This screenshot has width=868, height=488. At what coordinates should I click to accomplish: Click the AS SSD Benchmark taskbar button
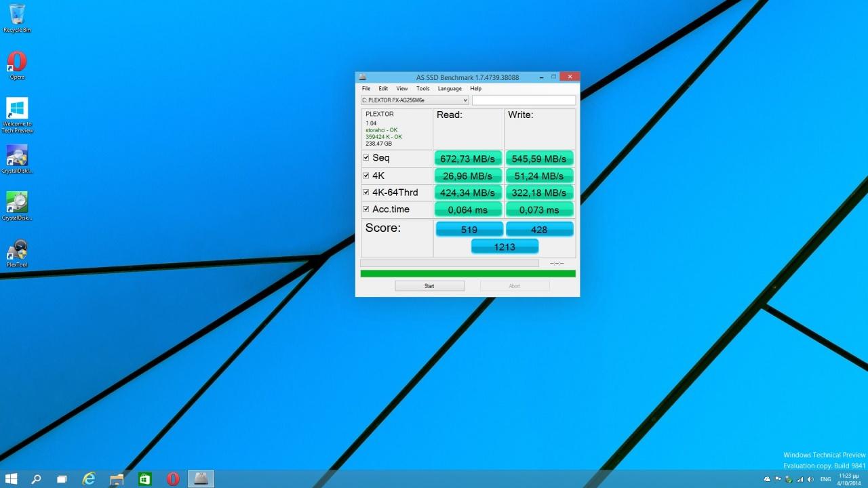(x=201, y=479)
